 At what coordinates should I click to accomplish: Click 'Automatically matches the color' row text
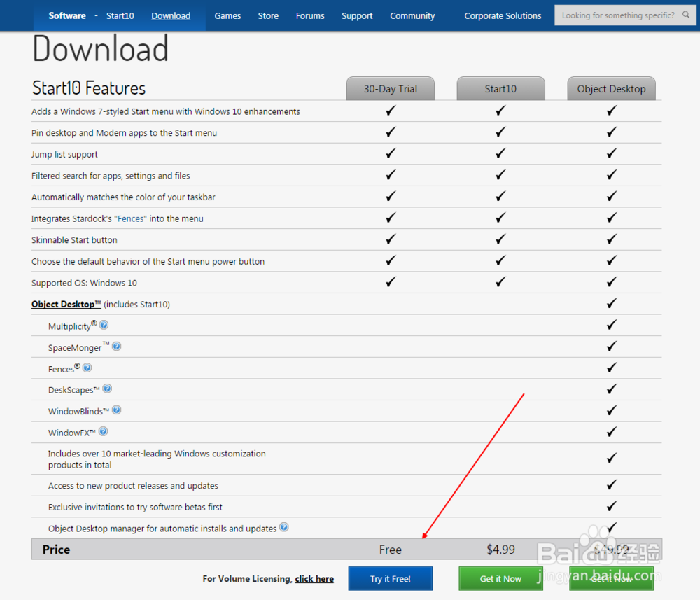tap(123, 197)
